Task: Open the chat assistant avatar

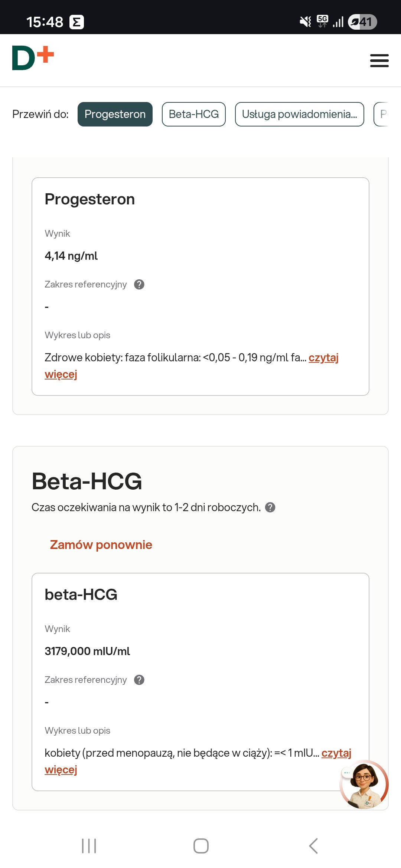Action: 364,784
